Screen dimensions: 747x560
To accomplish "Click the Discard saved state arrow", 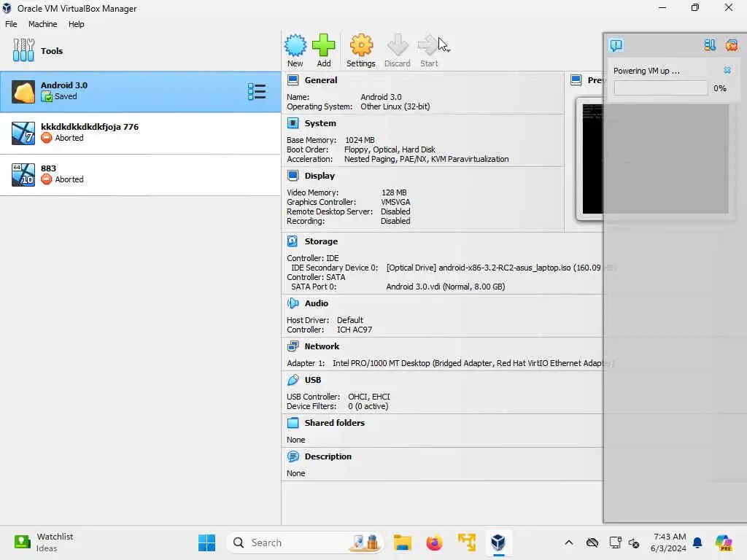I will click(x=398, y=50).
